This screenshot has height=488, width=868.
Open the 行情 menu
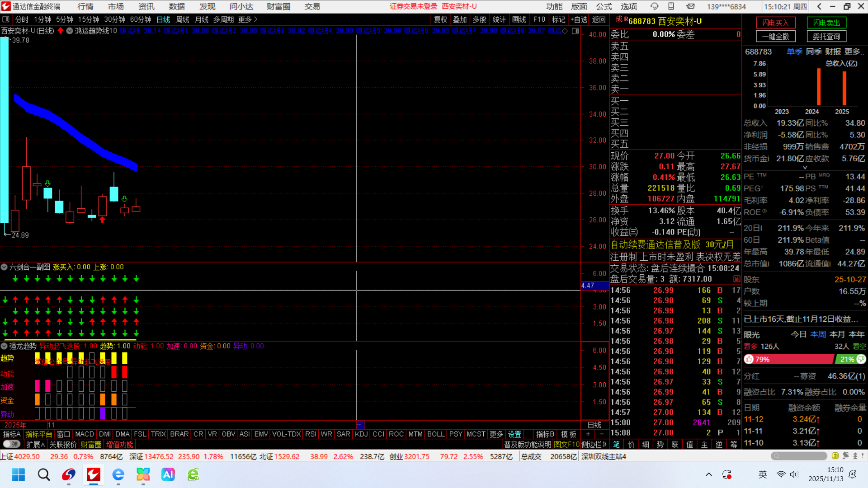pos(85,6)
